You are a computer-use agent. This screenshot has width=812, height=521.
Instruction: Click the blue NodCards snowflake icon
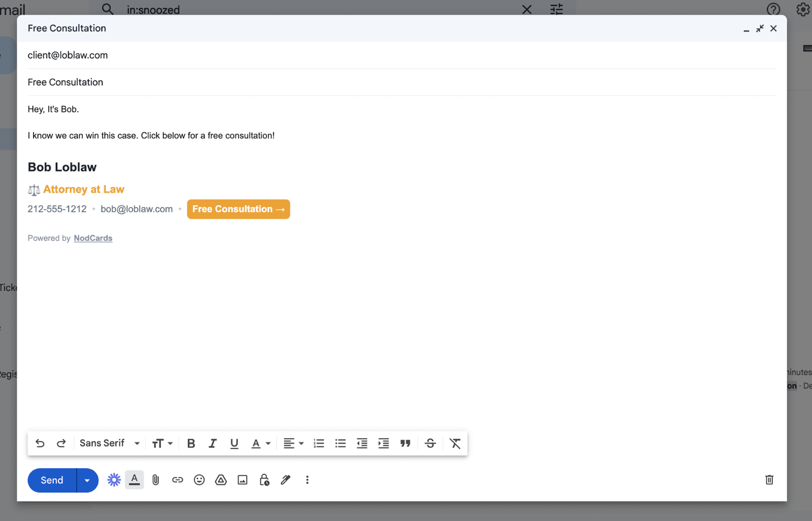pyautogui.click(x=114, y=480)
